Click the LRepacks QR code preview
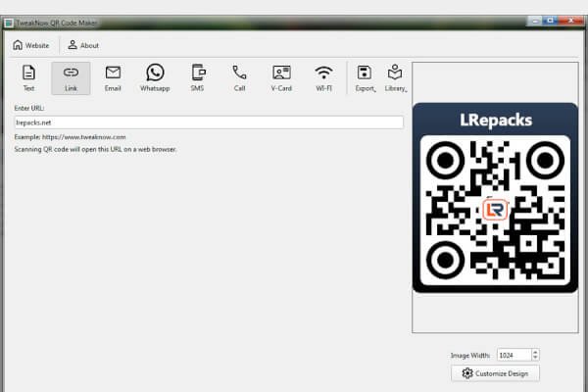588x392 pixels. click(x=495, y=197)
